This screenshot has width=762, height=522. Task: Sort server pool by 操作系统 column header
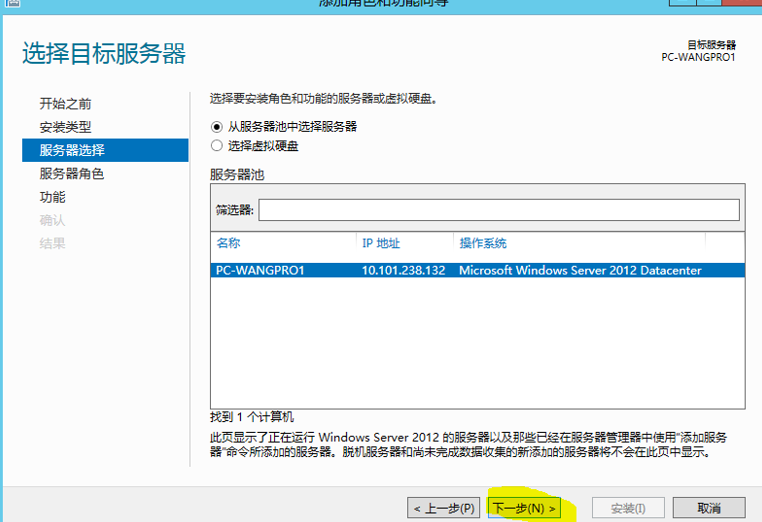[x=483, y=243]
